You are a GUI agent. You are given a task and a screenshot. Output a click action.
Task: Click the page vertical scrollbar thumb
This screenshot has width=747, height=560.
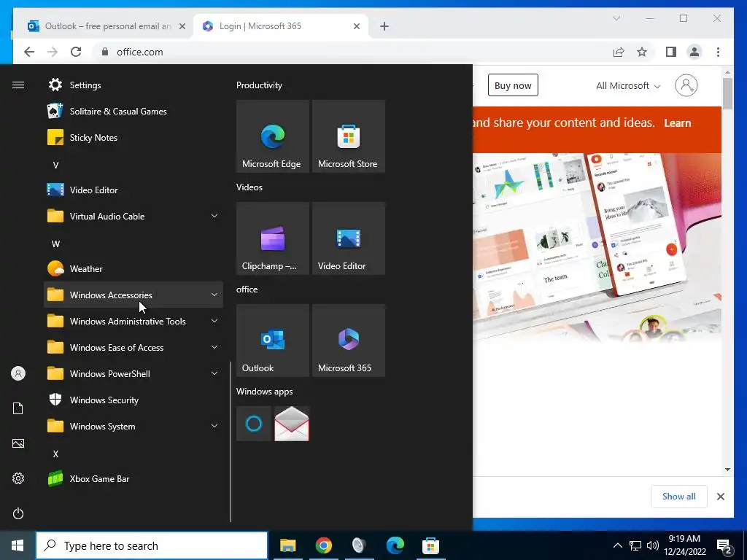pyautogui.click(x=727, y=93)
